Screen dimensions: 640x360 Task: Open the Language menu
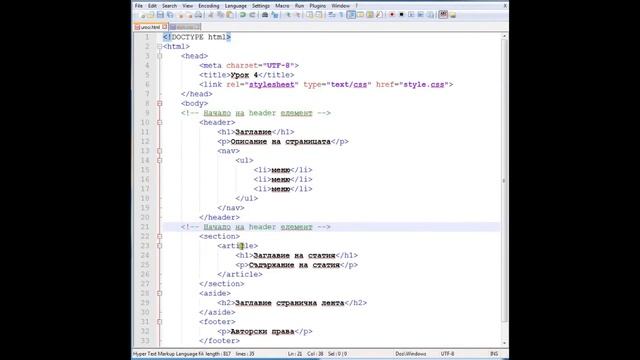click(x=236, y=6)
